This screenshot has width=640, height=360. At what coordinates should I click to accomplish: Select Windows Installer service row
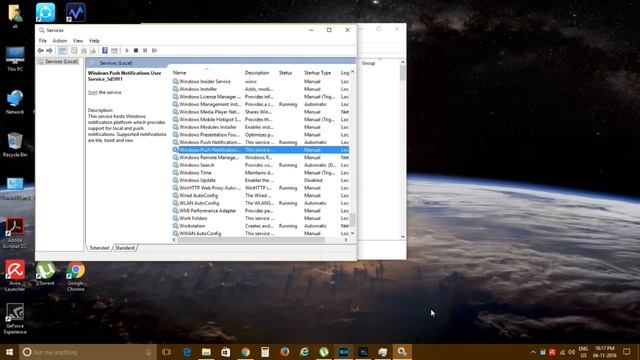[x=260, y=89]
